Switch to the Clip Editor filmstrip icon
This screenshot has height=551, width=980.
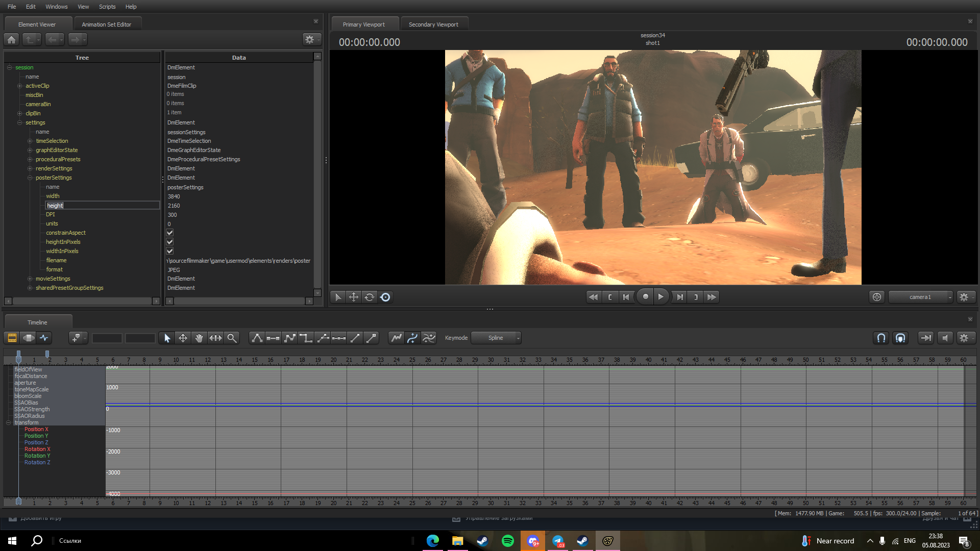pyautogui.click(x=12, y=338)
